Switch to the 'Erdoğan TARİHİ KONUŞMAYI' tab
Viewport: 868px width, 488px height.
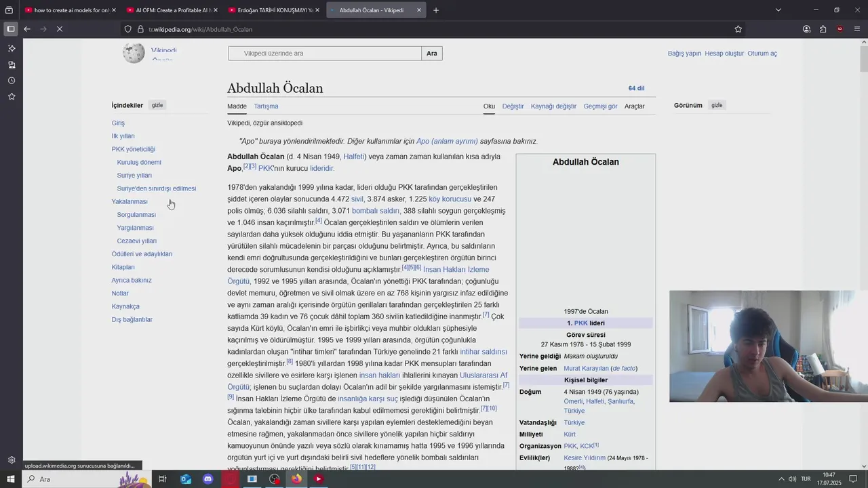pos(274,10)
